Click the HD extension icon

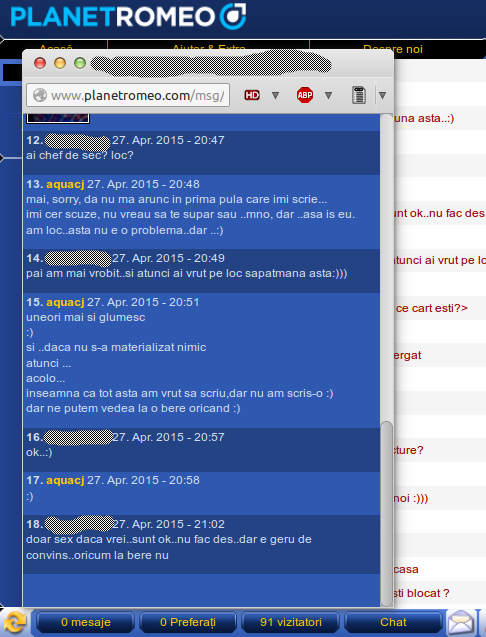tap(252, 95)
